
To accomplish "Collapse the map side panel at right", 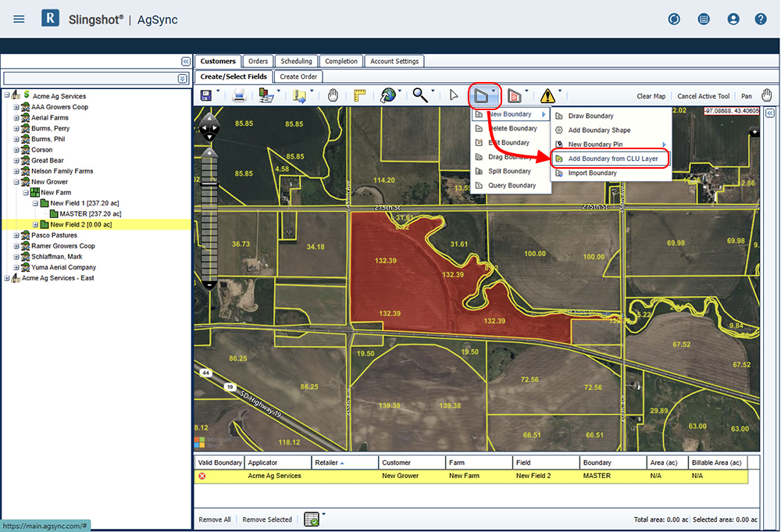I will [x=770, y=113].
